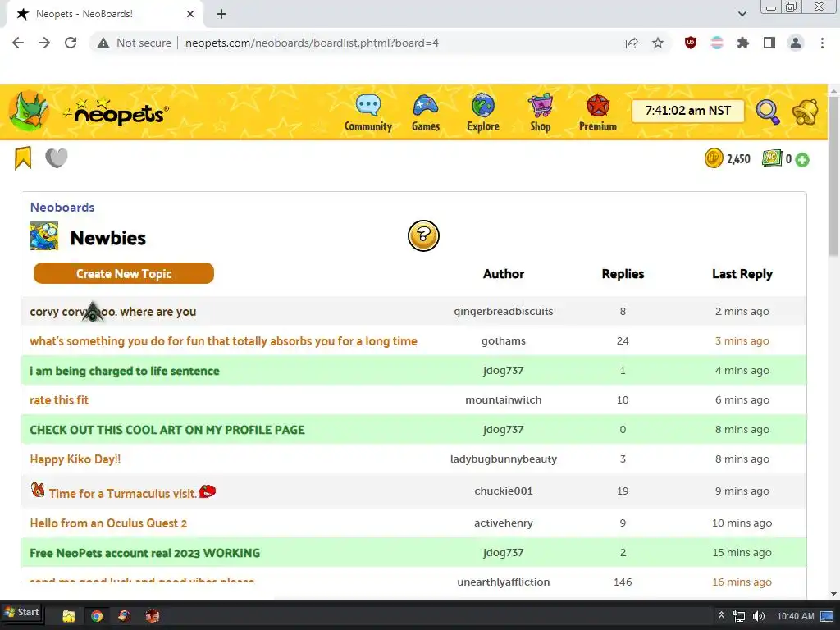Screen dimensions: 840x630
Task: Open 'Free NeoPets account real 2023 WORKING' topic
Action: click(144, 553)
